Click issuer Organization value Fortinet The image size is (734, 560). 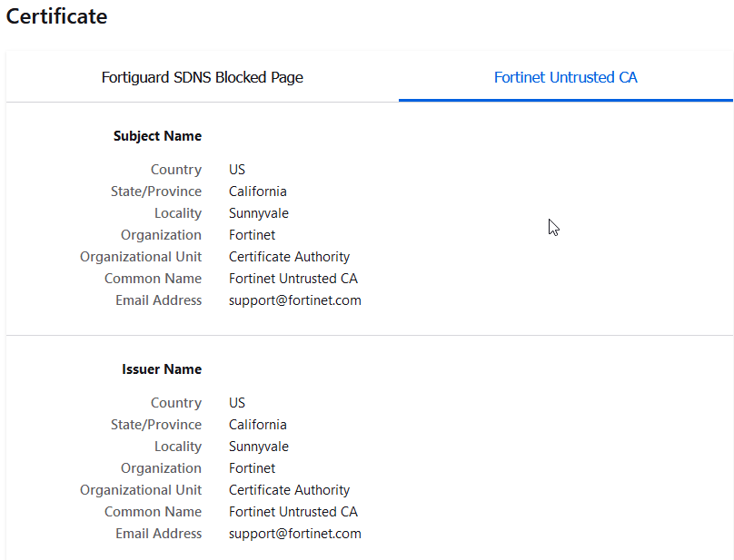252,468
